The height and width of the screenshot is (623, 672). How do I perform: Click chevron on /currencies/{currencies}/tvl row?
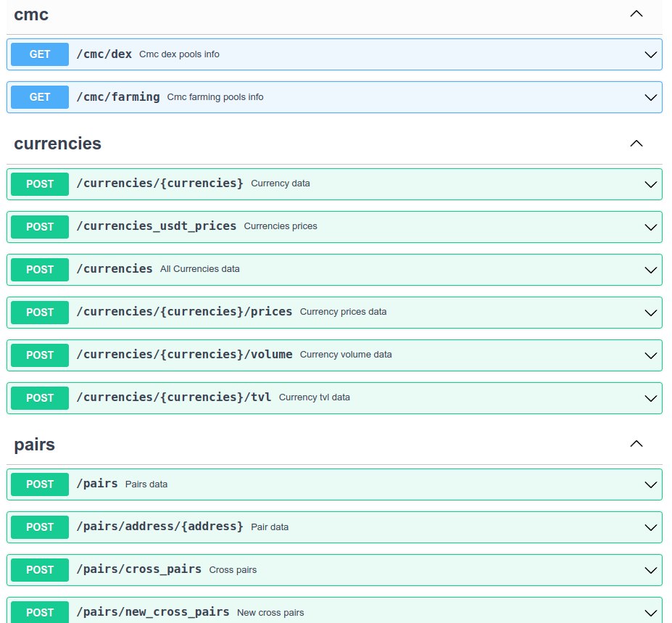650,398
